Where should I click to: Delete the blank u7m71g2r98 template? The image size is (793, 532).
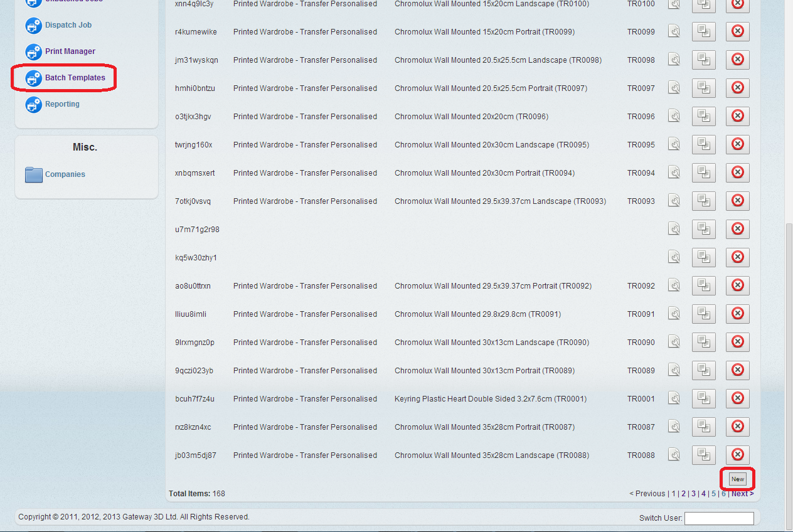click(738, 229)
